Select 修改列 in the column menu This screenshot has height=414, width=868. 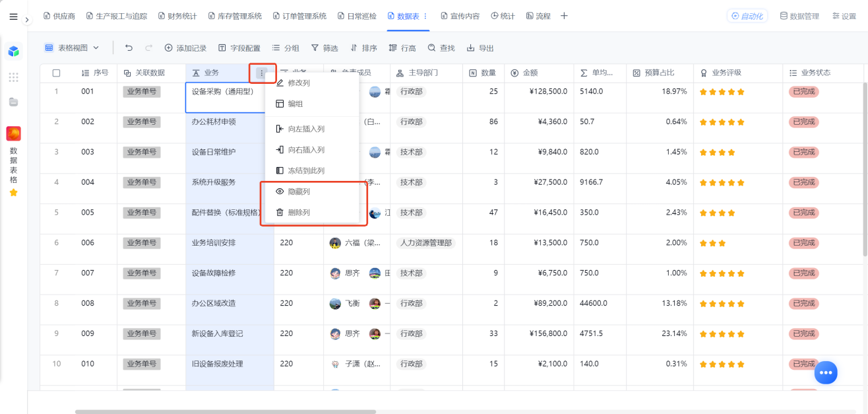[313, 83]
